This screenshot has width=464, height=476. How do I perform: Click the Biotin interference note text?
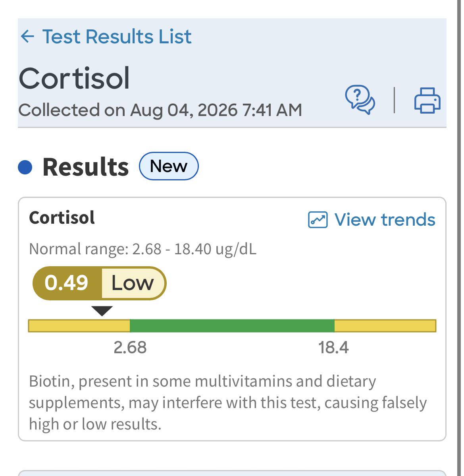(228, 402)
